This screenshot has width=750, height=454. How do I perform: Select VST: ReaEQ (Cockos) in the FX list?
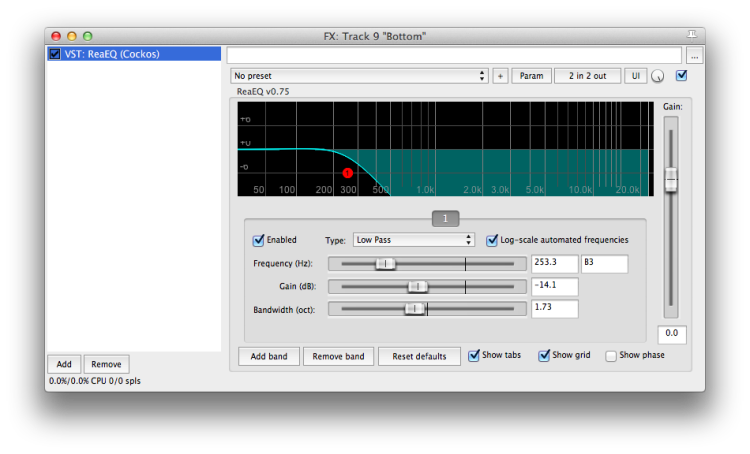click(x=134, y=54)
